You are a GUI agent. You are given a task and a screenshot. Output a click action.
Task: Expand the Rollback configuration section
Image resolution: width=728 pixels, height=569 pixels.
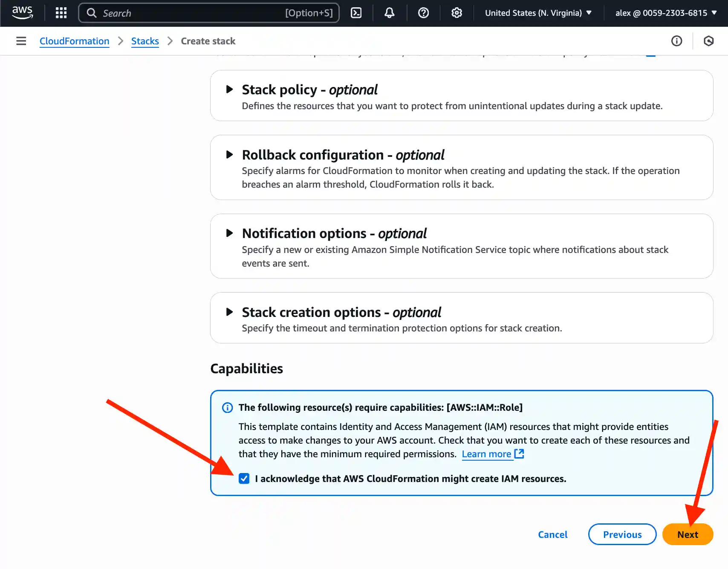click(x=230, y=155)
